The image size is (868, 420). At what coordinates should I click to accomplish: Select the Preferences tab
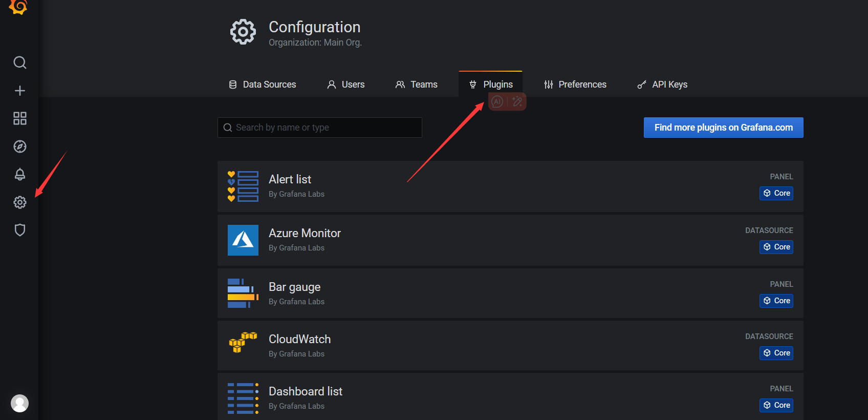tap(575, 85)
